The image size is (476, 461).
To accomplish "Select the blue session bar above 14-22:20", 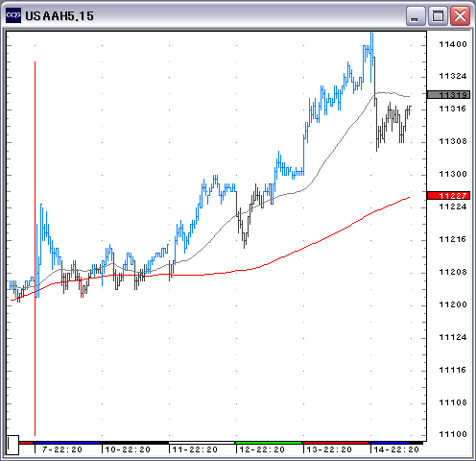I will tap(390, 443).
